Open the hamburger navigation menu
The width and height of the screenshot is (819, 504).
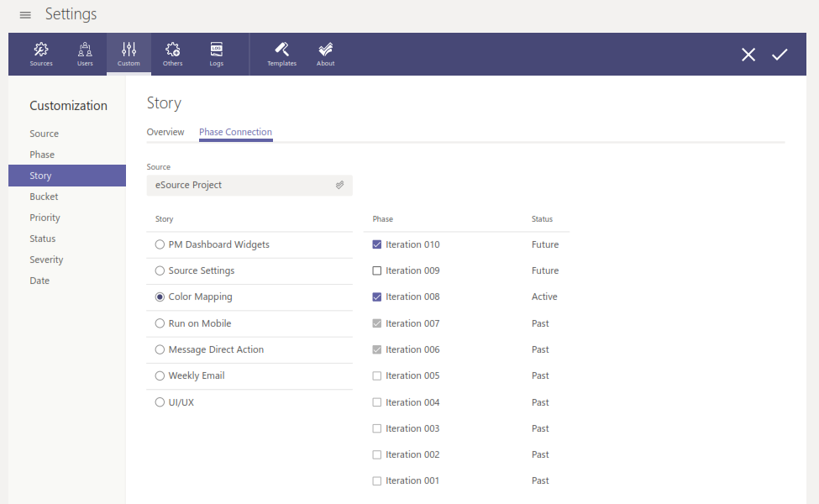[25, 15]
